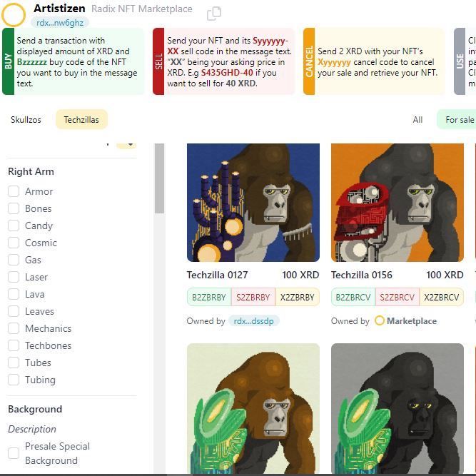Screen dimensions: 476x476
Task: Click the gray USE instructions label
Action: click(x=460, y=61)
